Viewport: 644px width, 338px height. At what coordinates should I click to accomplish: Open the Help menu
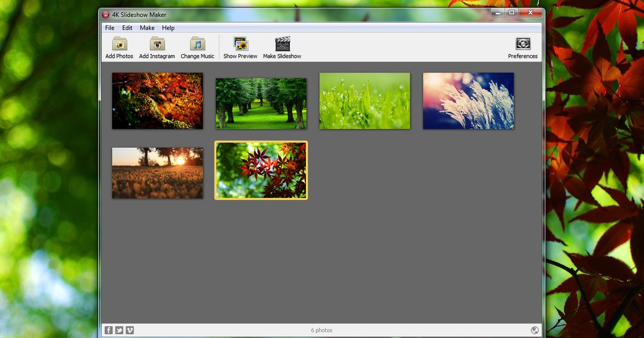click(168, 28)
